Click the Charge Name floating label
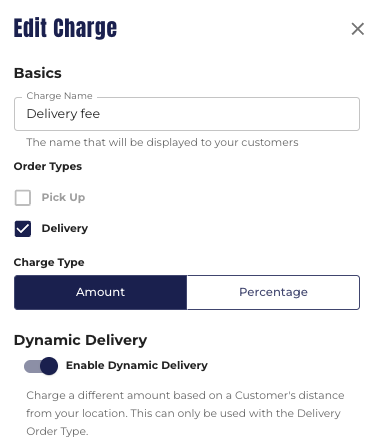 pos(59,96)
